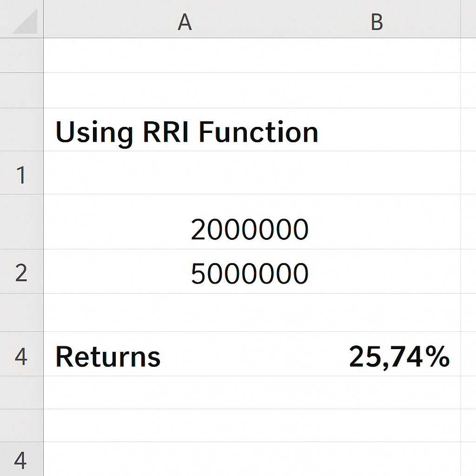Select blank row header beside 2000000
The width and height of the screenshot is (476, 476).
(x=21, y=222)
